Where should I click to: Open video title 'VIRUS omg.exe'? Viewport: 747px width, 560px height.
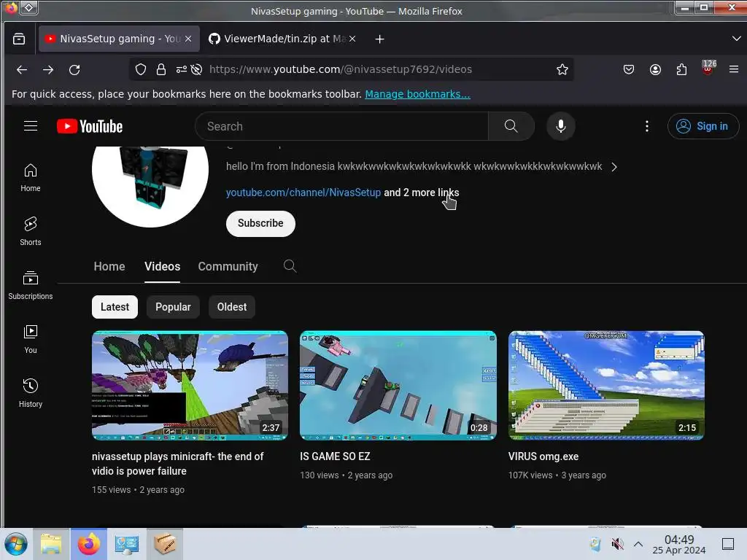(x=543, y=456)
